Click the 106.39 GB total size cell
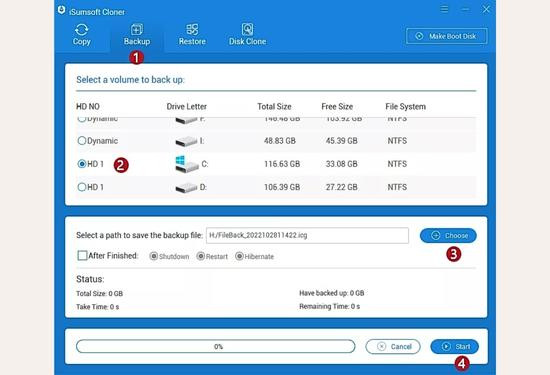Screen dimensions: 550x375 click(282, 187)
